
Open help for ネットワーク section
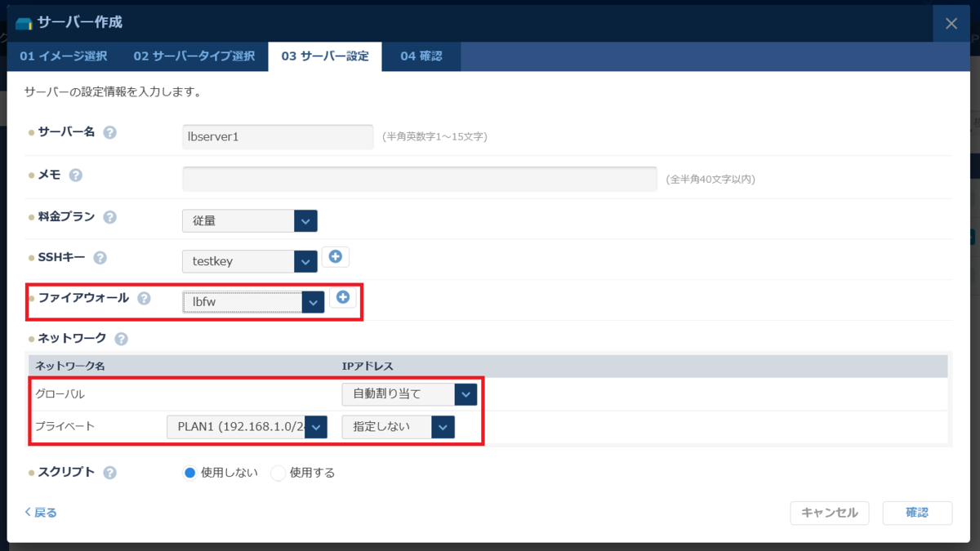[x=121, y=339]
